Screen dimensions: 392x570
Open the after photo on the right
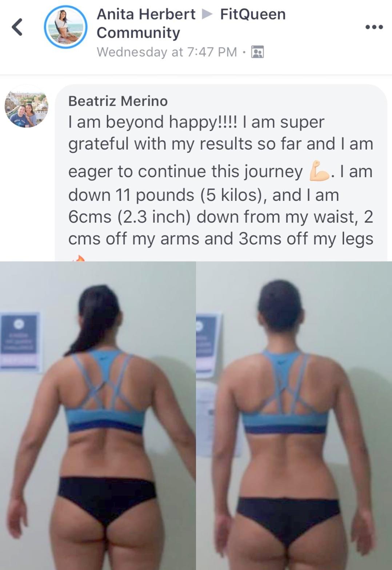tap(294, 415)
